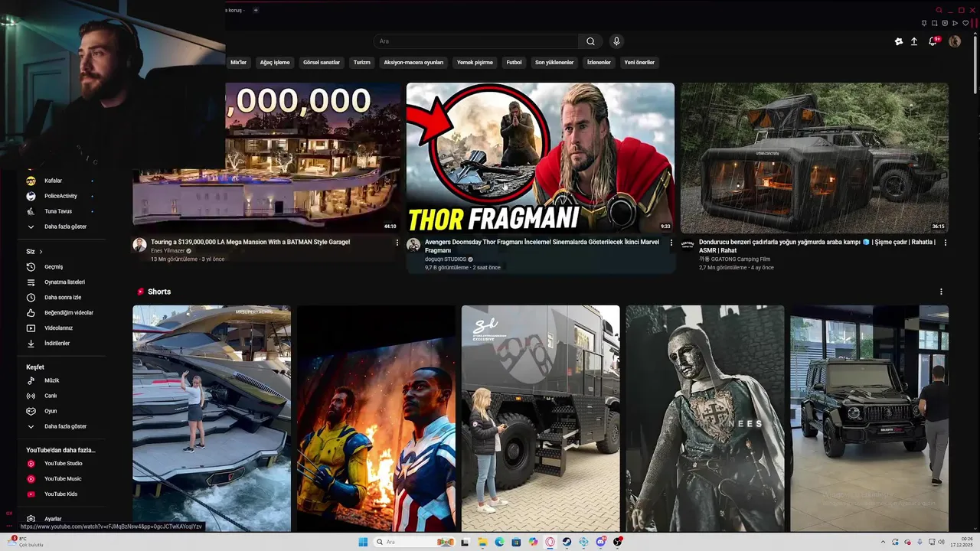
Task: Open the account avatar menu
Action: (x=954, y=41)
